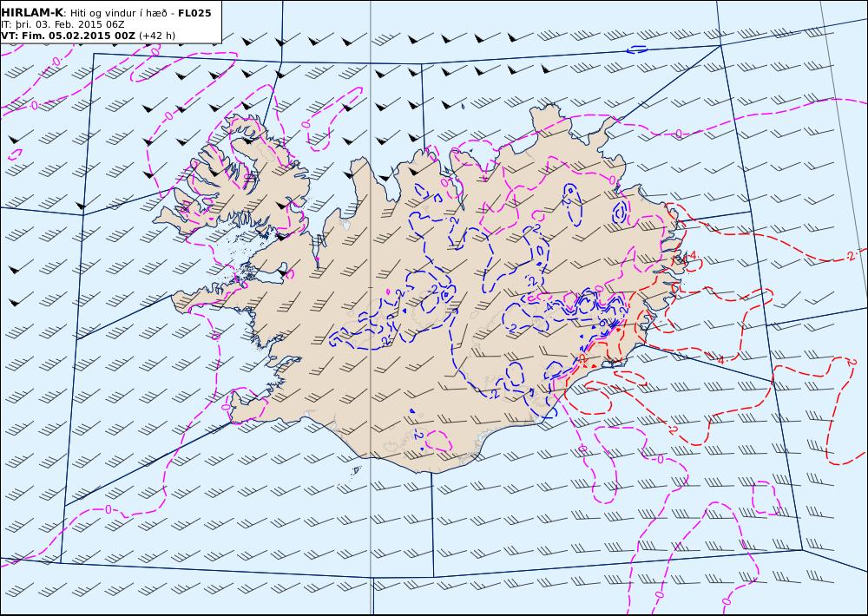Select the 'Hiti og vindur í hæð' title text
868x616 pixels.
(x=121, y=13)
